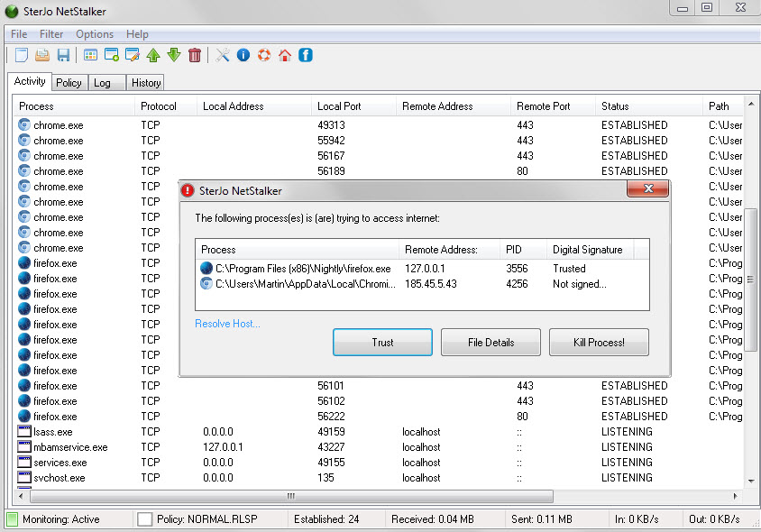Click the File Details button
The width and height of the screenshot is (761, 532).
coord(491,343)
